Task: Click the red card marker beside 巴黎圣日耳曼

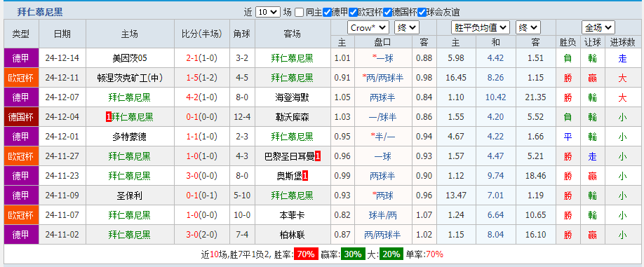Action: (x=318, y=156)
